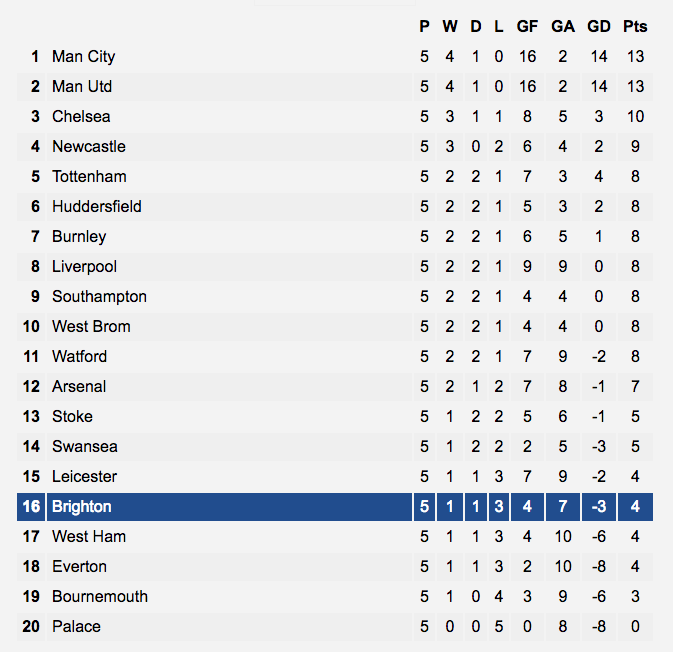Click the highlighted Brighton row name
Image resolution: width=673 pixels, height=652 pixels.
[x=82, y=506]
